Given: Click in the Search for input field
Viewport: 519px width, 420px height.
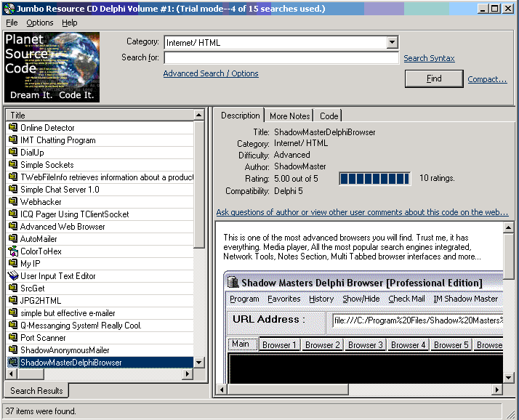Looking at the screenshot, I should (281, 57).
